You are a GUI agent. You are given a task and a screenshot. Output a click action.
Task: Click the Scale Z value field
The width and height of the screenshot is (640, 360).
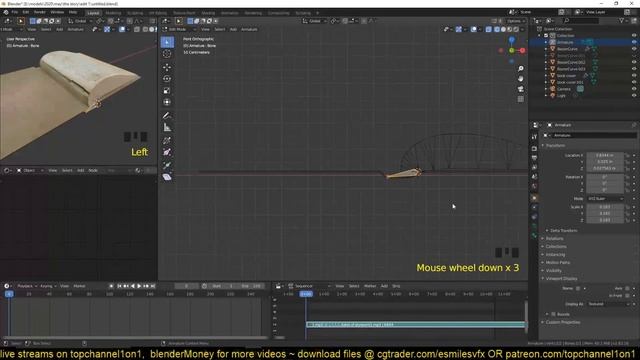pyautogui.click(x=605, y=220)
